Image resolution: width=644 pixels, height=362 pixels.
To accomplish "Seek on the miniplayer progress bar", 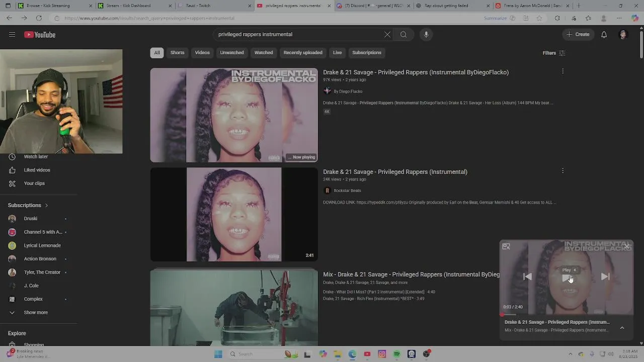I will click(x=567, y=314).
